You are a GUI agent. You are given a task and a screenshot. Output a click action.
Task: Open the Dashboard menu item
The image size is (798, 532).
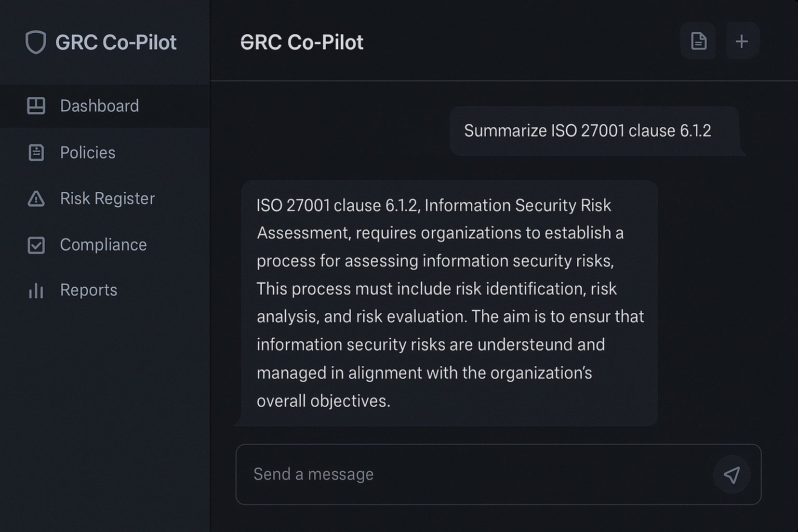coord(105,106)
